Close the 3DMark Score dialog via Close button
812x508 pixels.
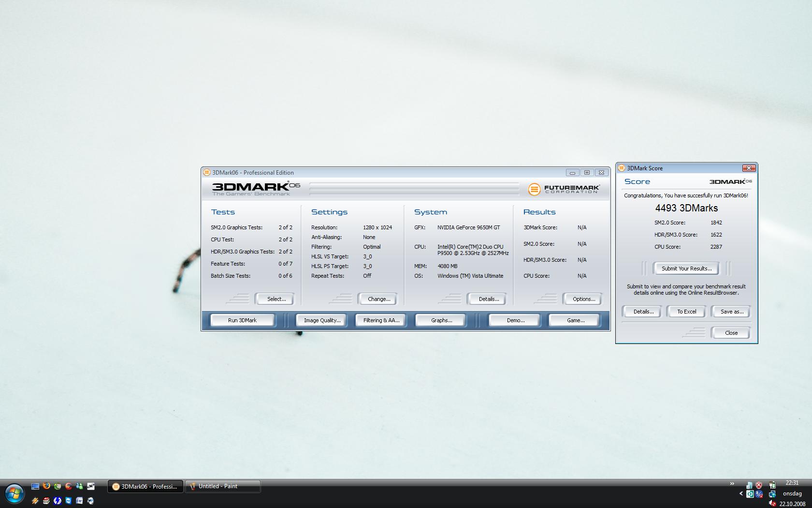731,333
